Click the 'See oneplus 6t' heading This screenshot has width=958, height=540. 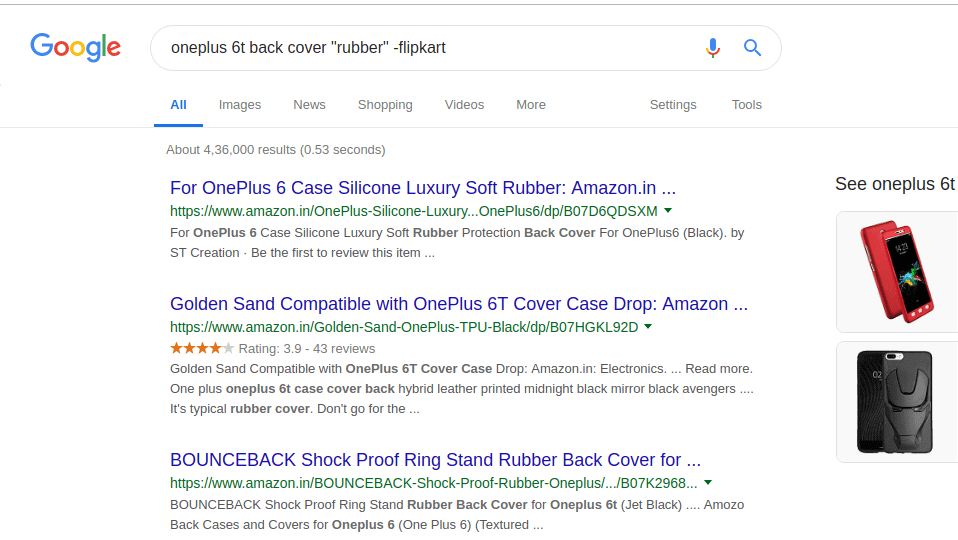pyautogui.click(x=895, y=184)
